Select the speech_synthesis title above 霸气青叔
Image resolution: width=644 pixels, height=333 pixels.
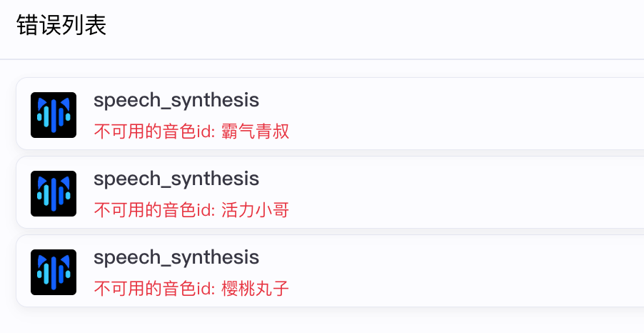[176, 100]
